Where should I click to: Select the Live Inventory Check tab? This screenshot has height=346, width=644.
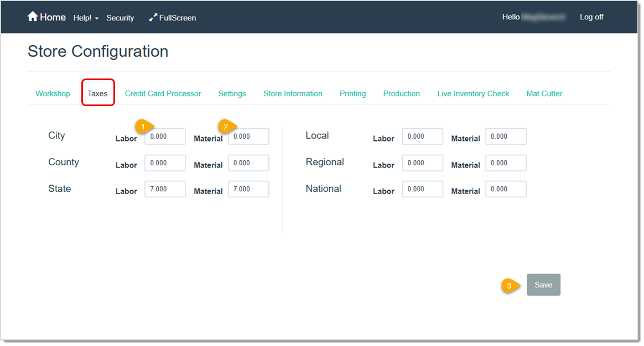[473, 93]
